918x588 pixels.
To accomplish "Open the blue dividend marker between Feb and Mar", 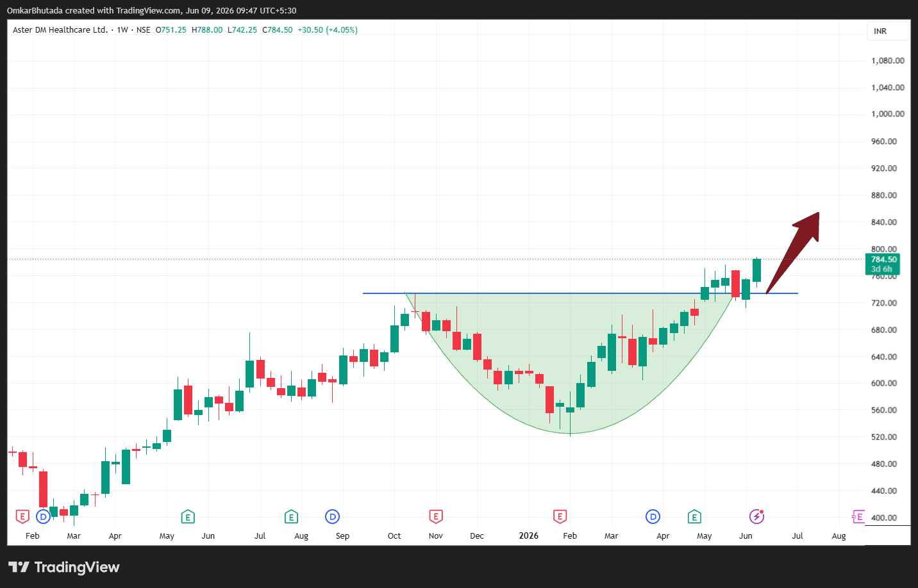I will [43, 516].
